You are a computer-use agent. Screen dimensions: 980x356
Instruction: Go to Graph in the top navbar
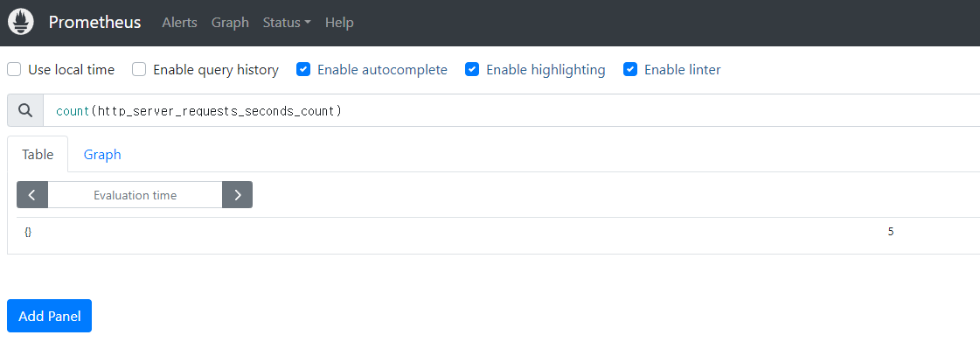click(230, 23)
